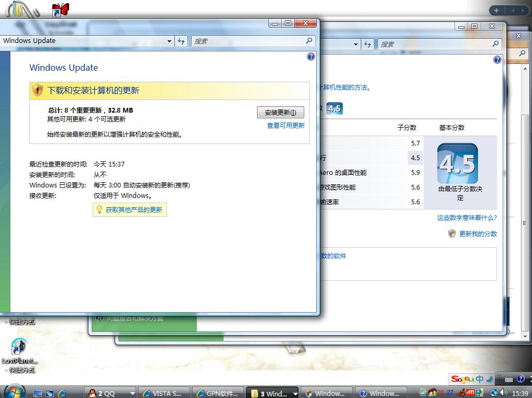This screenshot has height=398, width=532.
Task: Click the rear window scroll-down arrow
Action: [x=525, y=336]
